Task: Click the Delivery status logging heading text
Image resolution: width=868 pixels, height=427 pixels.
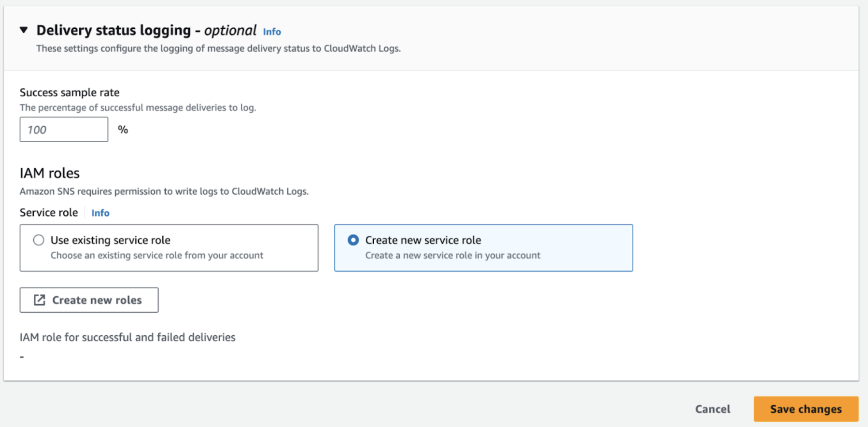Action: (113, 30)
